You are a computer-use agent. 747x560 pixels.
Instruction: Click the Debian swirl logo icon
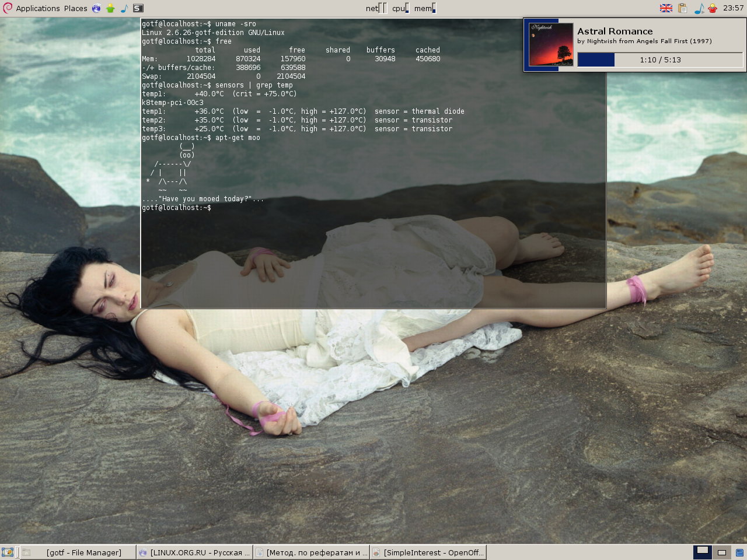[x=8, y=8]
